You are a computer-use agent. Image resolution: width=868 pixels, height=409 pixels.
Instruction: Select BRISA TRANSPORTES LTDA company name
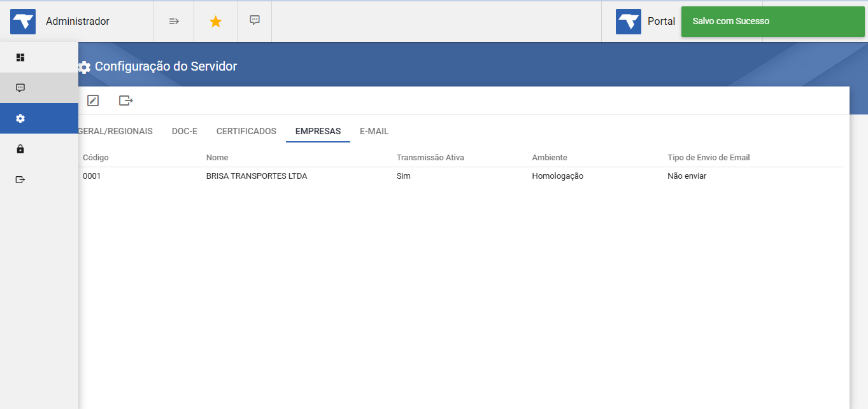click(257, 176)
